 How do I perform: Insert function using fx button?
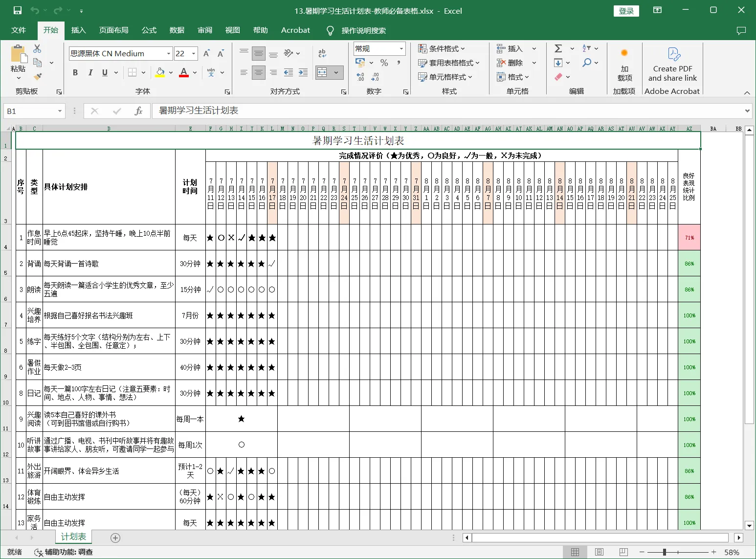(x=138, y=111)
